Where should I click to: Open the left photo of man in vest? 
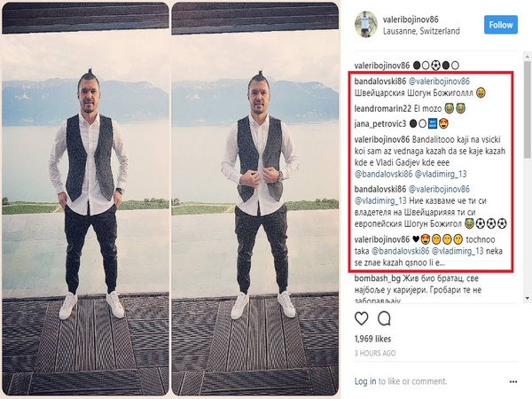(x=85, y=199)
